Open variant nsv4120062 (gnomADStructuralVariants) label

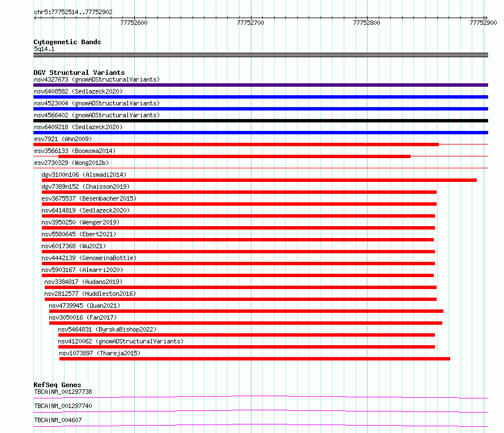[121, 341]
